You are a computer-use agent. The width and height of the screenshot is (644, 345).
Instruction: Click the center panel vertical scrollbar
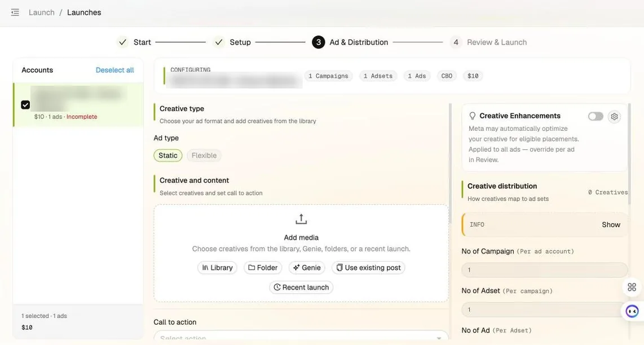450,164
